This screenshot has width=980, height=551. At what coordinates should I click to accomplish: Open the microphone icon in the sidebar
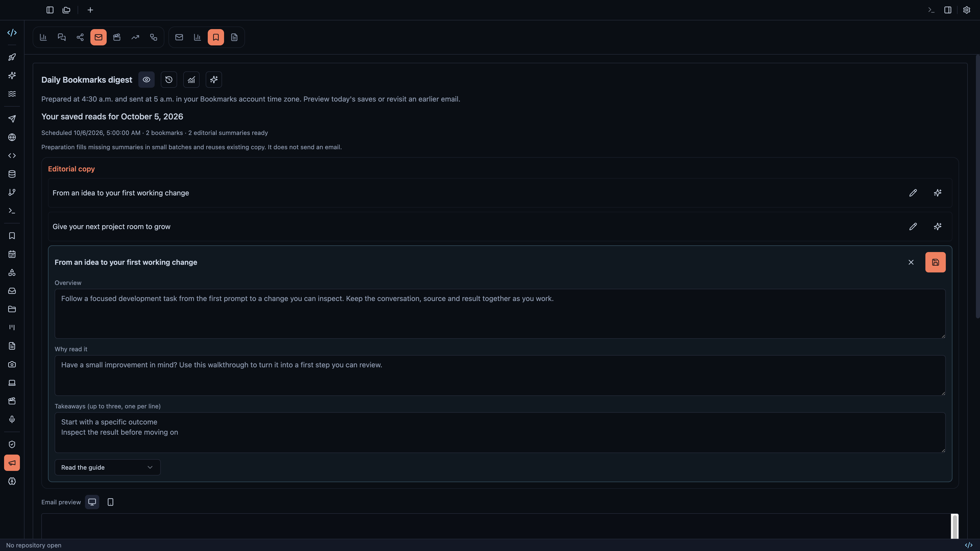(x=12, y=419)
